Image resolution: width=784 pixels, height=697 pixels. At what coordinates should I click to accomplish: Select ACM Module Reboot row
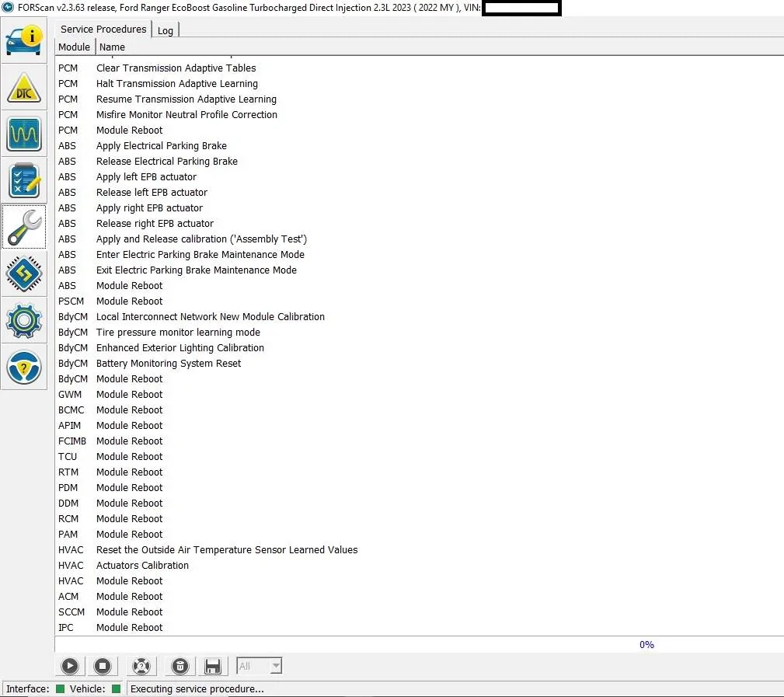tap(419, 596)
